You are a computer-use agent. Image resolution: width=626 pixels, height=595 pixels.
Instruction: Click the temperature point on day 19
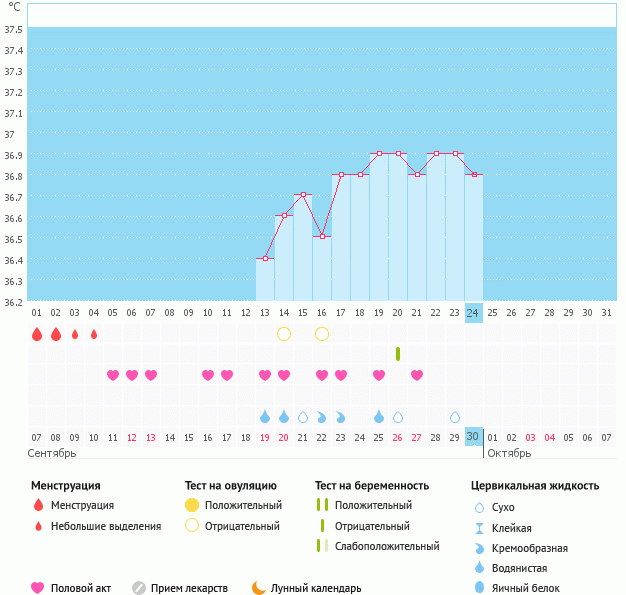[x=379, y=154]
